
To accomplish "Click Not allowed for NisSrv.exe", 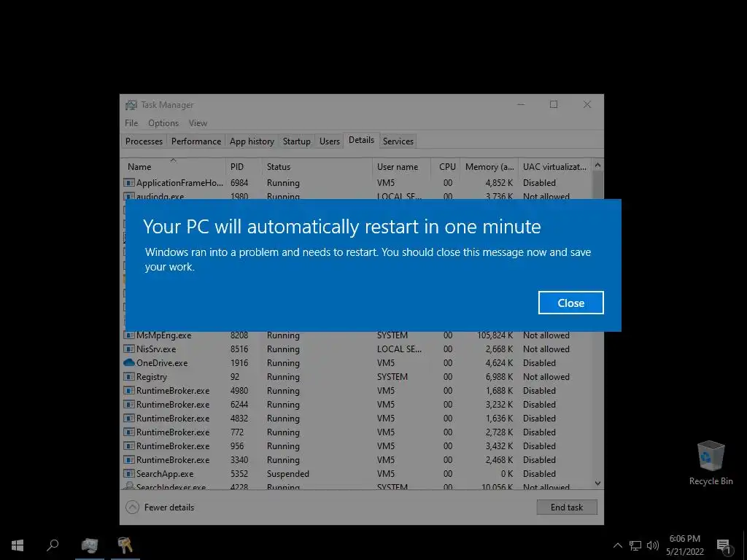I will point(546,349).
